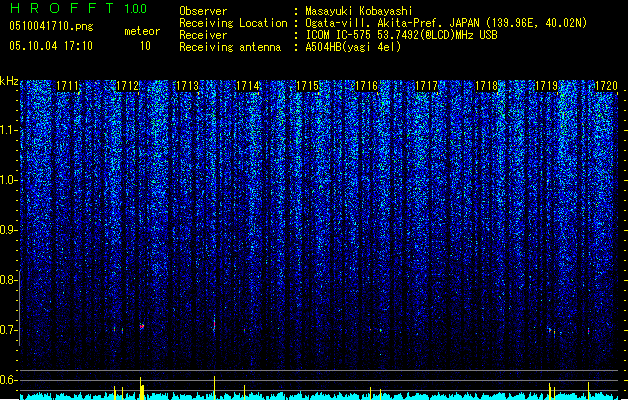Select the Ogata-vill. Akita-Pref. JAPAN location text
Viewport: 629px width, 400px height.
(x=446, y=23)
